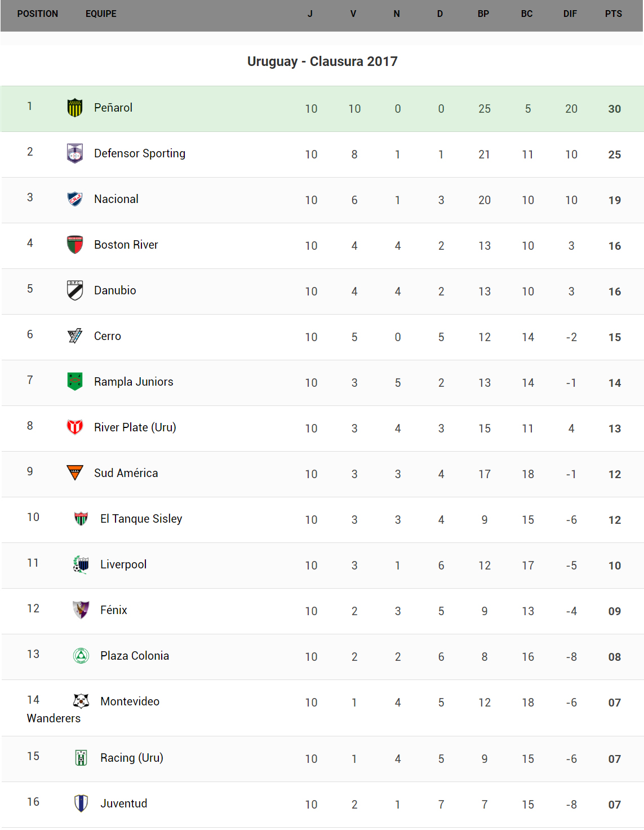
Task: Click the Rampla Juniors crest icon
Action: (x=75, y=382)
